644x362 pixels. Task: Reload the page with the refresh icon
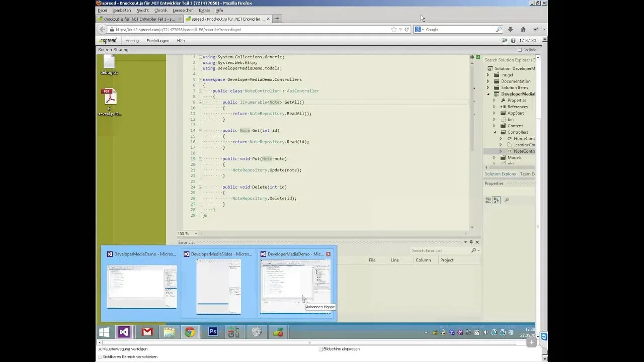tap(407, 30)
